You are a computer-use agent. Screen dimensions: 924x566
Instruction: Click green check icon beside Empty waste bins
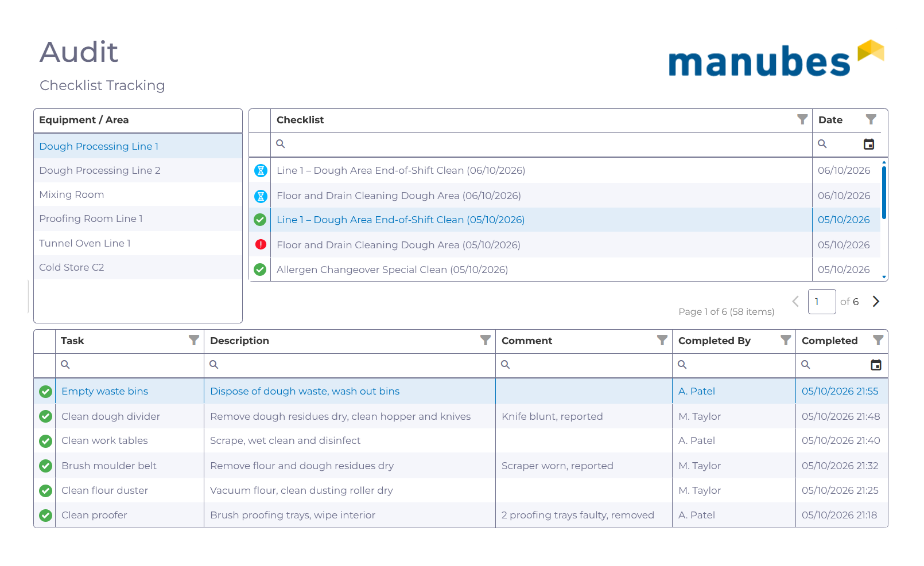pyautogui.click(x=45, y=392)
